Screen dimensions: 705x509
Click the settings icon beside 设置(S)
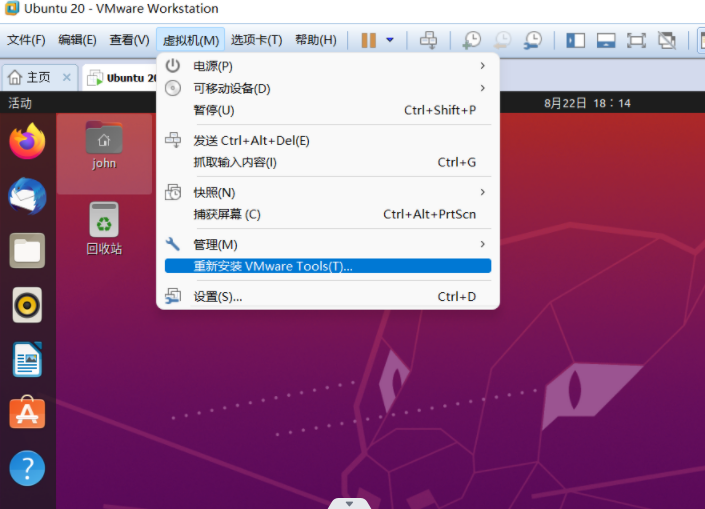(173, 296)
